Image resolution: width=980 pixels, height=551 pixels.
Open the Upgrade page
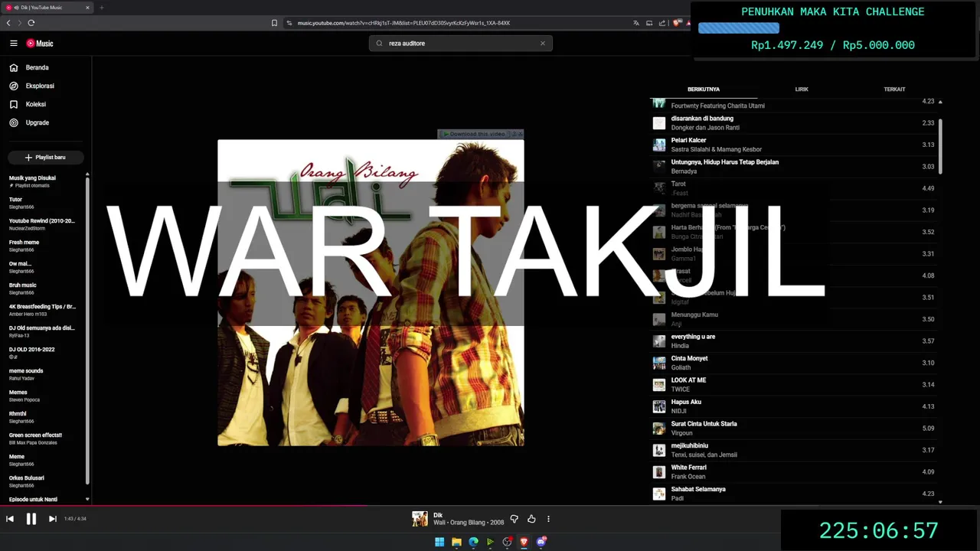(37, 122)
